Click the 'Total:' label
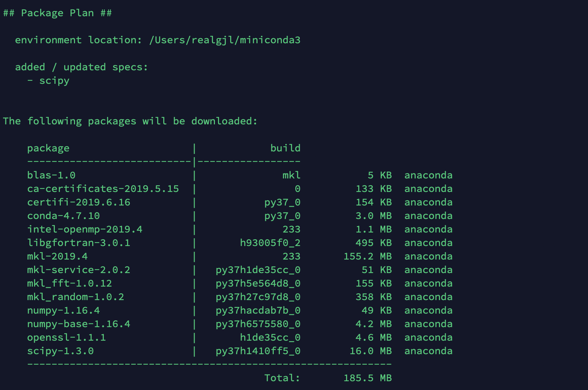Image resolution: width=588 pixels, height=390 pixels. pos(282,378)
